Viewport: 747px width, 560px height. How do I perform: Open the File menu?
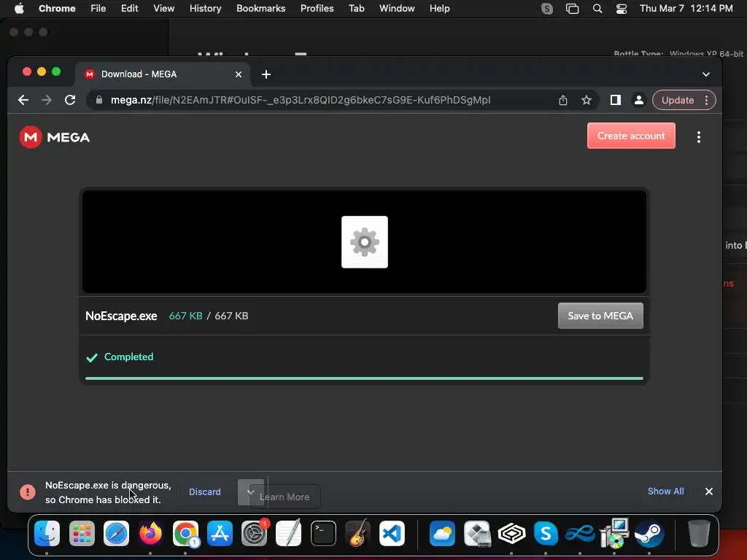98,9
